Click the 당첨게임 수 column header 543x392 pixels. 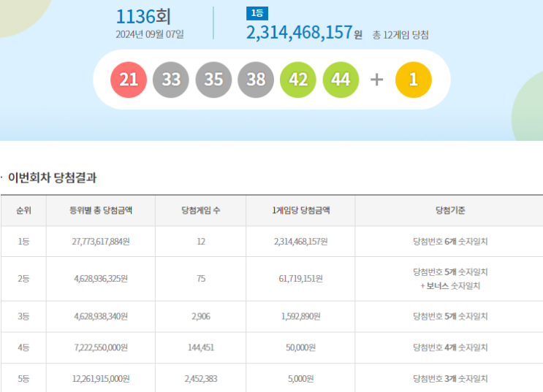[201, 210]
